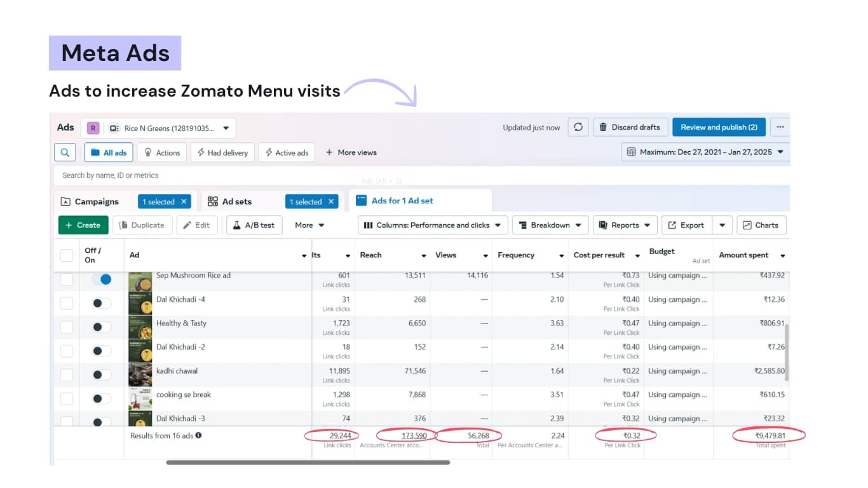Viewport: 868px width, 488px height.
Task: Turn on the Dal Khichadi -4 ad toggle
Action: (x=102, y=303)
